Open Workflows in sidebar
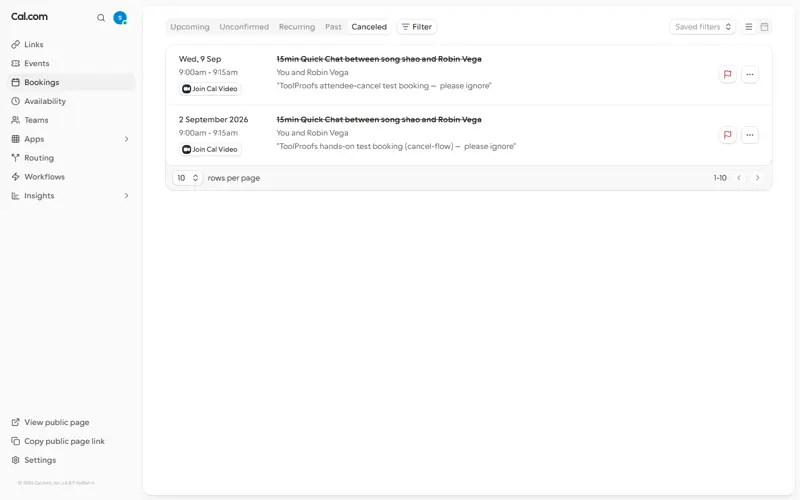Image resolution: width=800 pixels, height=500 pixels. click(71, 177)
